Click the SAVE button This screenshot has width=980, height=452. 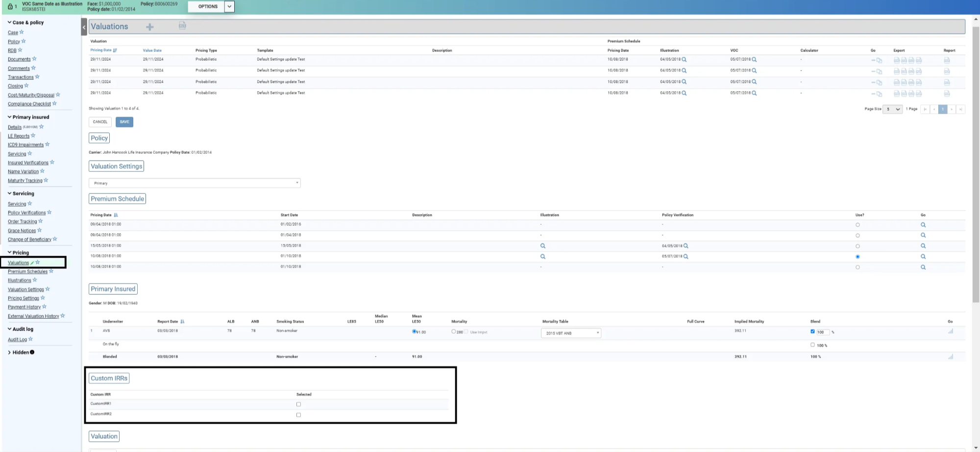coord(124,122)
